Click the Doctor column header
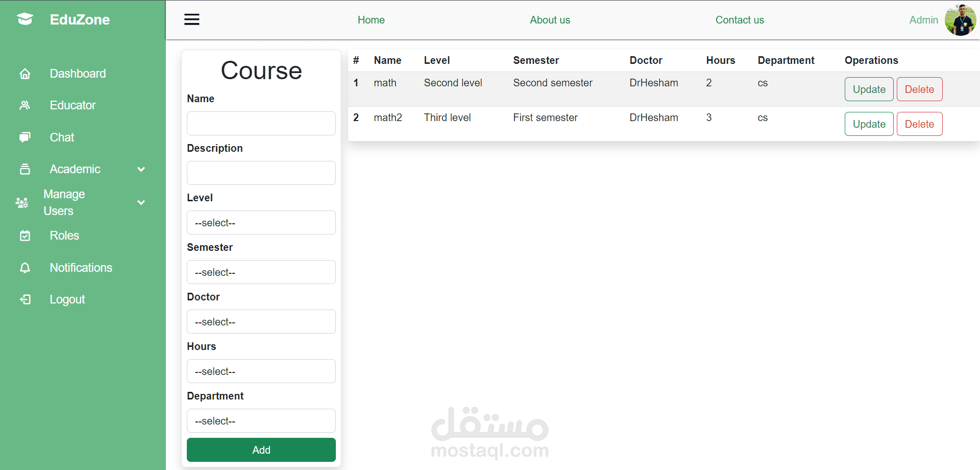980x470 pixels. pyautogui.click(x=646, y=60)
